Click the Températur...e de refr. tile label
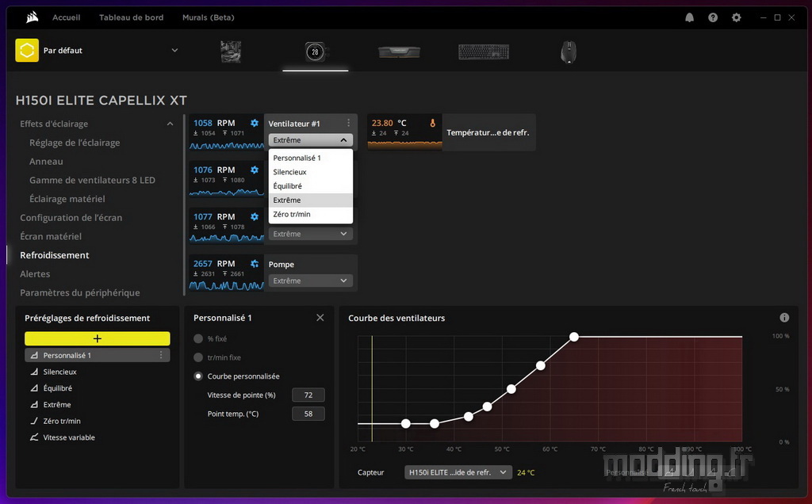 [x=488, y=132]
